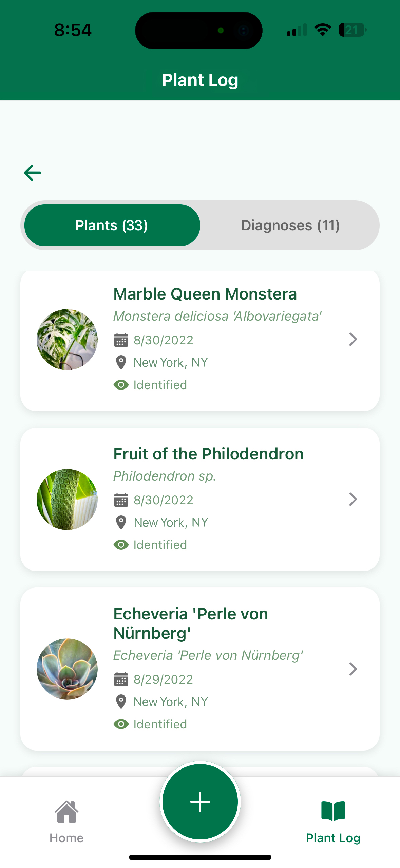Open Marble Queen Monstera title

click(x=205, y=294)
